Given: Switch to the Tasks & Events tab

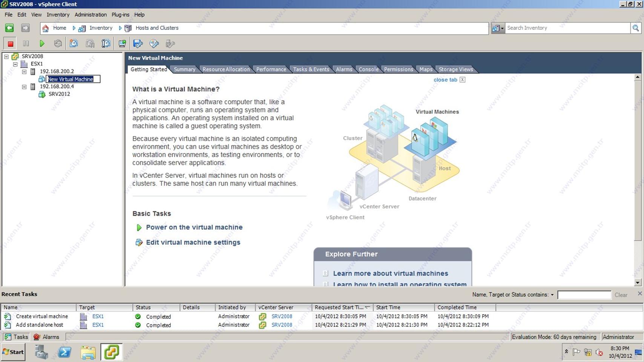Looking at the screenshot, I should tap(311, 69).
